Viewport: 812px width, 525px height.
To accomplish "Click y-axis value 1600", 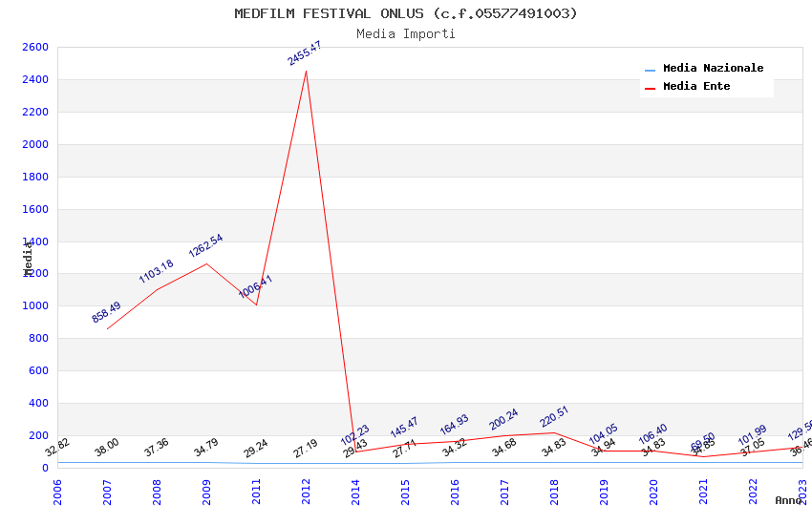I will 35,209.
